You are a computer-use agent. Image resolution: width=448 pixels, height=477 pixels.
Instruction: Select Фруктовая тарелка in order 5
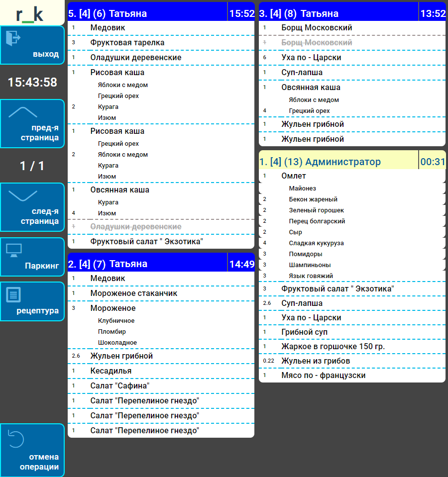[127, 43]
